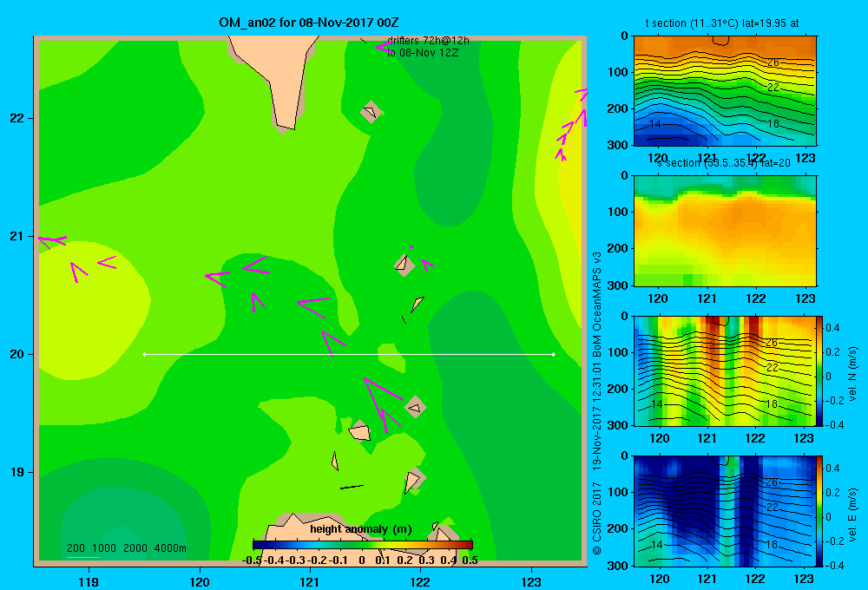This screenshot has width=868, height=590.
Task: Click the title "OM_an02 for 08-Nov-2017 00Z"
Action: pyautogui.click(x=309, y=23)
